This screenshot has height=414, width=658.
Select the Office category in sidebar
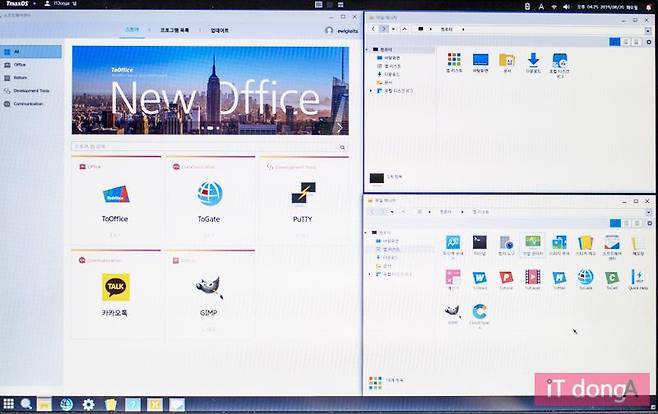(31, 65)
